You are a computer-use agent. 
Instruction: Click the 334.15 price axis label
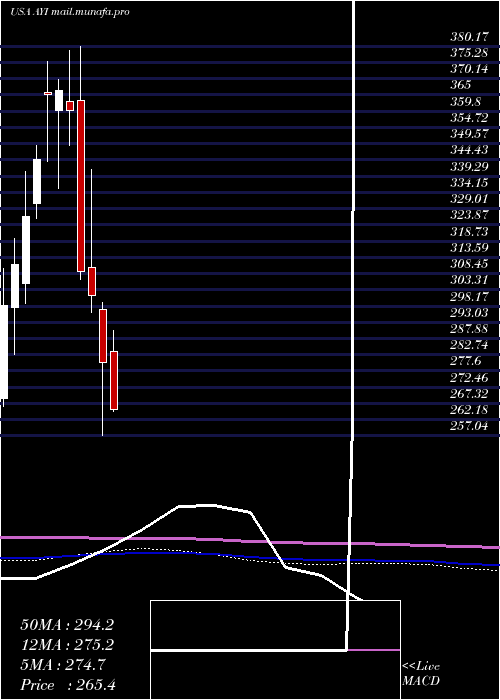(x=469, y=183)
